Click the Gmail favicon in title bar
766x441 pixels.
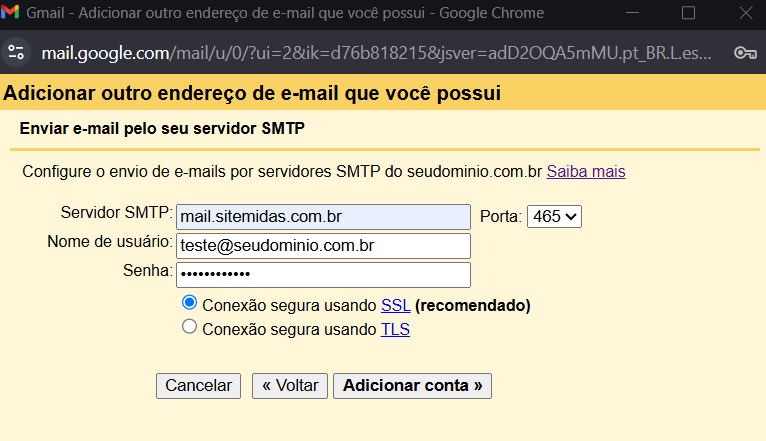10,14
